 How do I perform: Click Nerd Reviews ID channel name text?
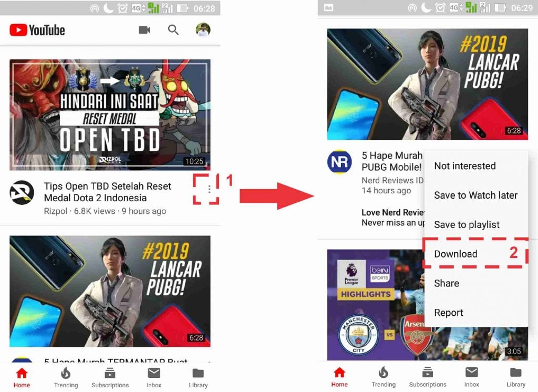(392, 180)
